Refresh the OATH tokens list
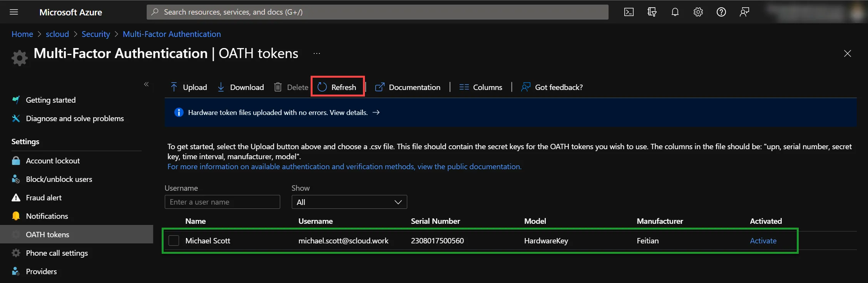Screen dimensions: 868x283 337,87
